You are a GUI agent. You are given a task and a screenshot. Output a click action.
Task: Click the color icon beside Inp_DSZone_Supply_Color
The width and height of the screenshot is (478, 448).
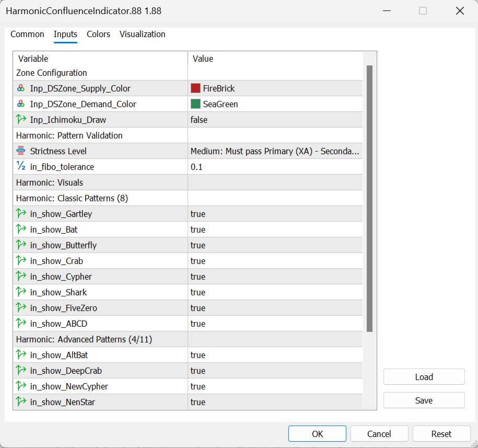point(21,88)
